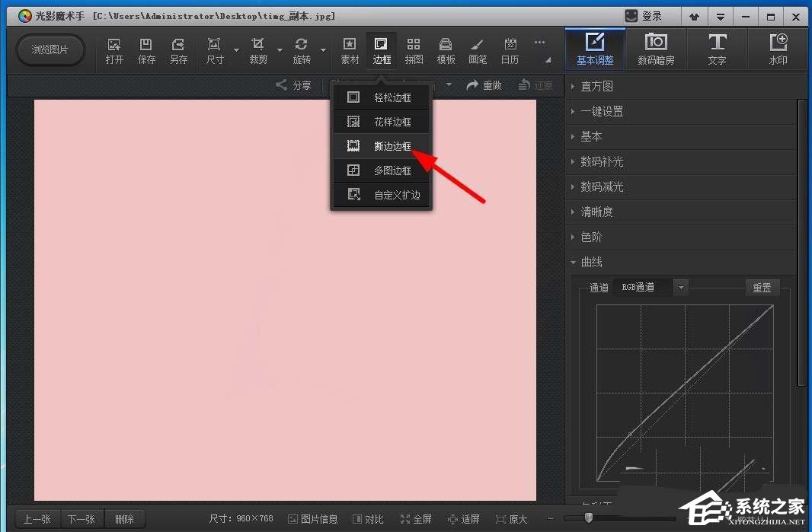Image resolution: width=812 pixels, height=532 pixels.
Task: Click 删除 to delete the image
Action: [125, 518]
